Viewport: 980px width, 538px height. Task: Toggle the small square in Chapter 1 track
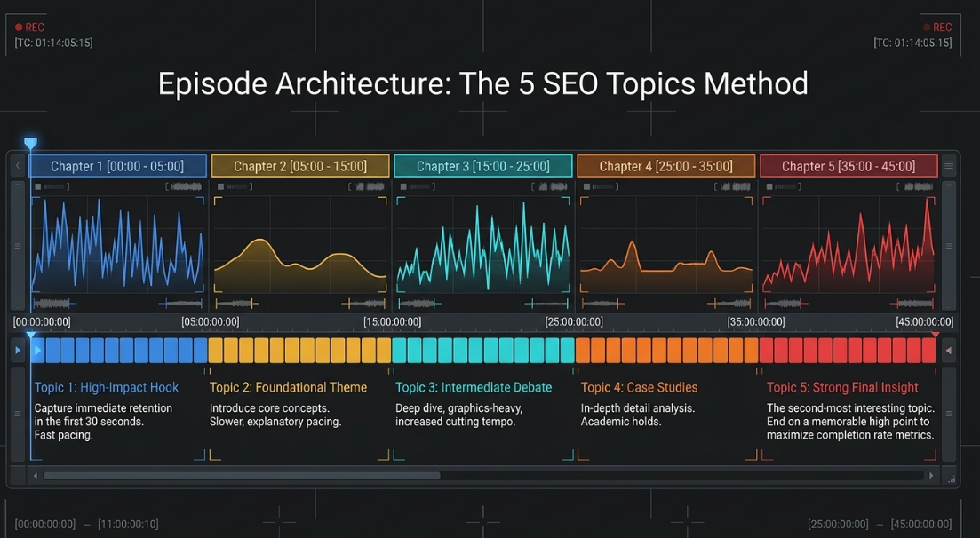click(38, 186)
